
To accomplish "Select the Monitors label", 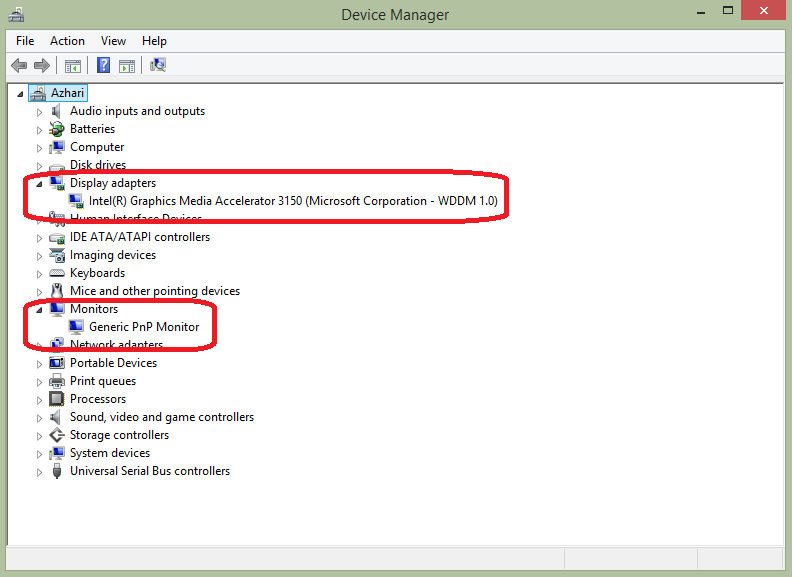I will (94, 309).
